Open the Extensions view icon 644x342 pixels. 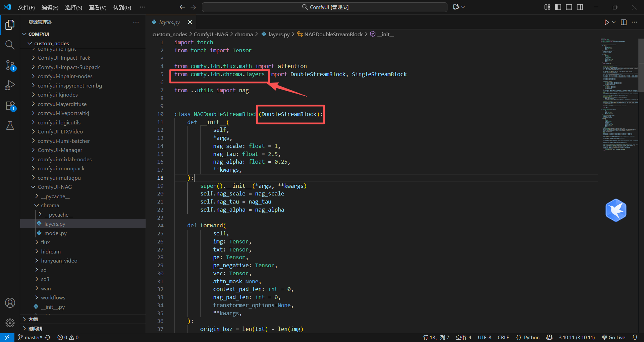coord(10,106)
